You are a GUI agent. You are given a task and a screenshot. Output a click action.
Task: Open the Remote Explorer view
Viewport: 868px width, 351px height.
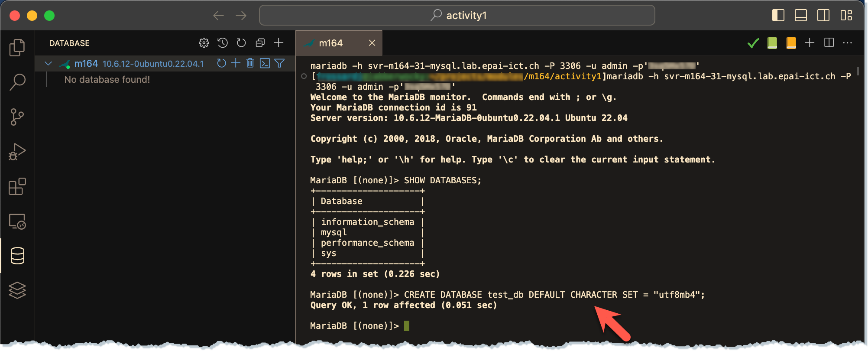(17, 221)
